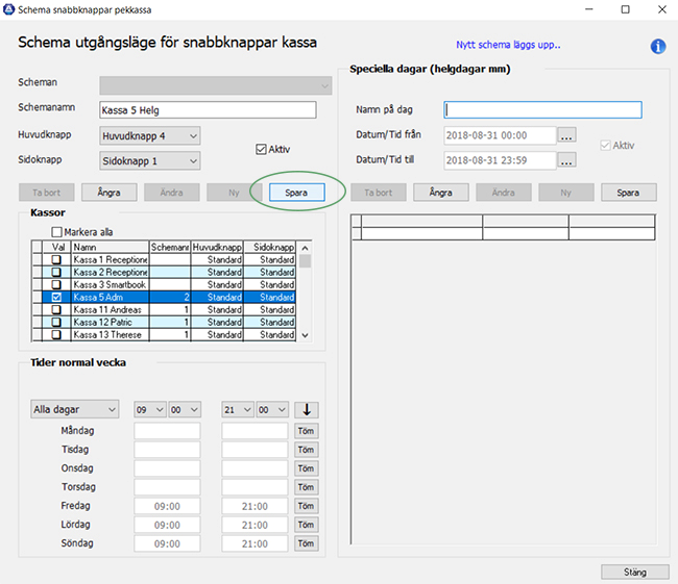Minimize the Schema snabbknappar window
678x584 pixels.
tap(589, 9)
